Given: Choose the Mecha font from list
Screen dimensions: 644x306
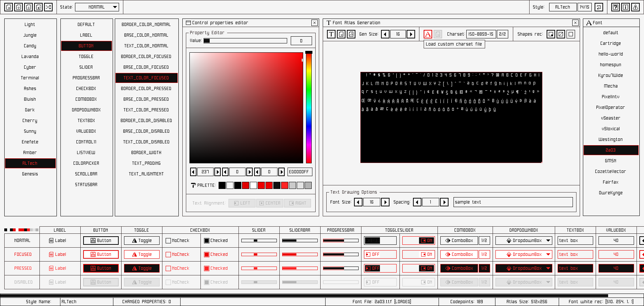Looking at the screenshot, I should click(x=611, y=86).
